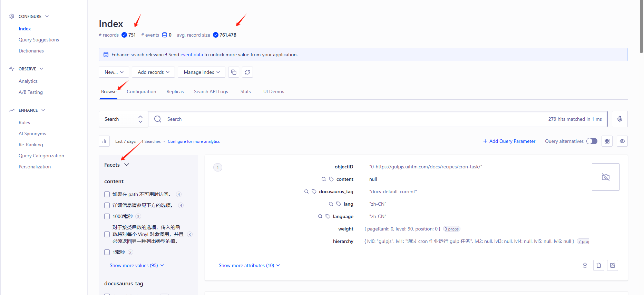This screenshot has height=295, width=644.
Task: Collapse the Facets panel chevron
Action: 127,165
